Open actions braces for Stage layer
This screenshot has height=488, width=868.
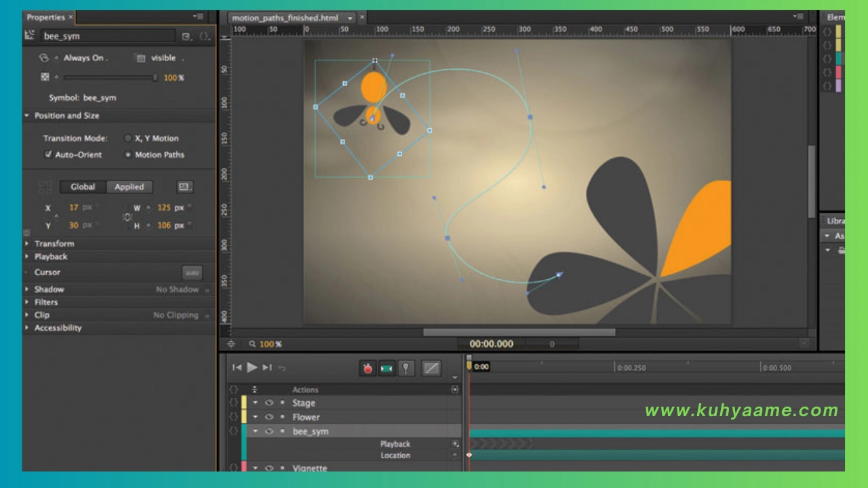[x=234, y=403]
